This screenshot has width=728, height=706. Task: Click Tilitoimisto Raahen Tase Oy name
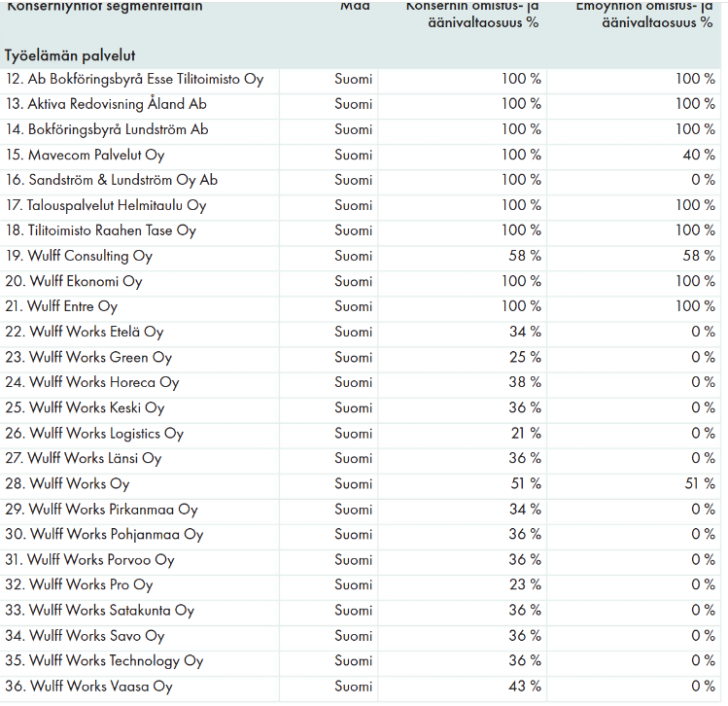coord(101,230)
